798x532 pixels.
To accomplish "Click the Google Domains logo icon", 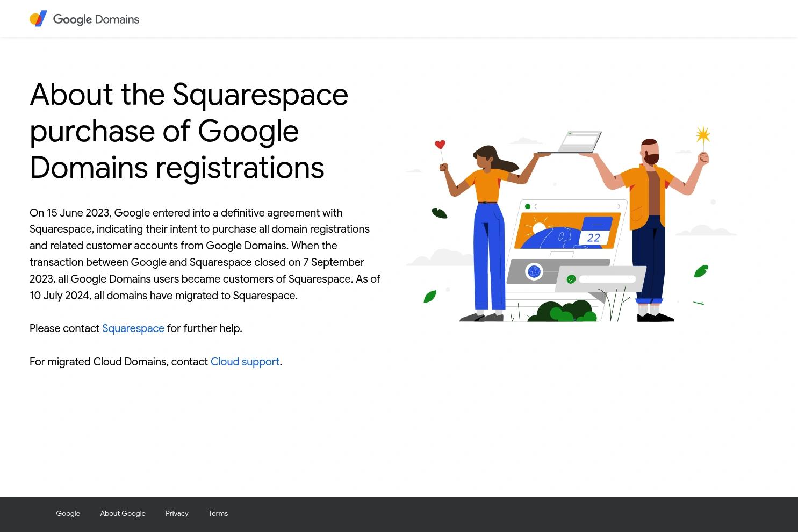I will (38, 19).
